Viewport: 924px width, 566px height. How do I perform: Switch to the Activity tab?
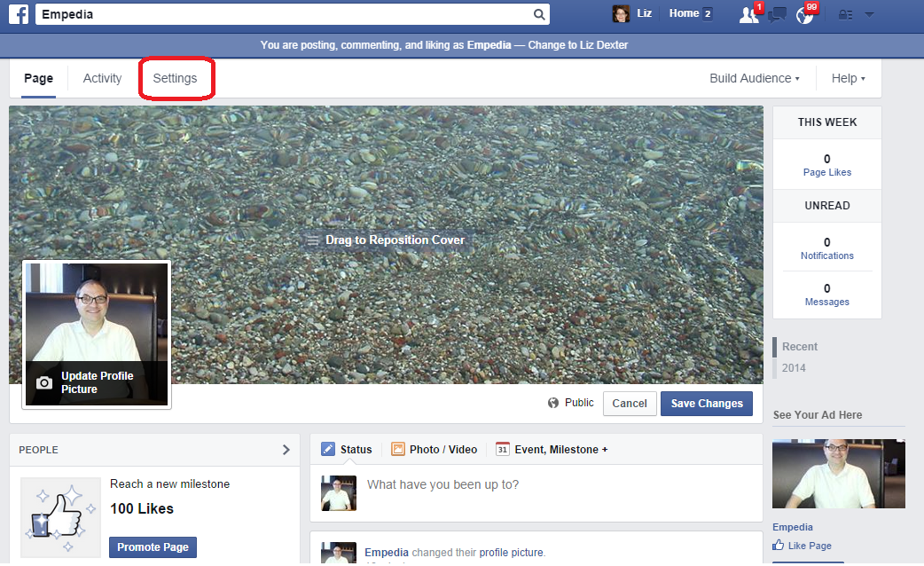click(102, 78)
